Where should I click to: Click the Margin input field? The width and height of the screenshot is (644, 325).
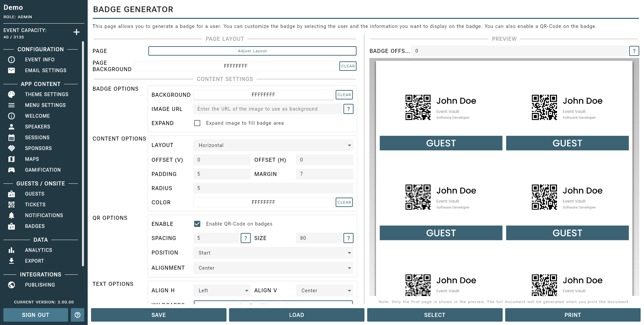[325, 174]
